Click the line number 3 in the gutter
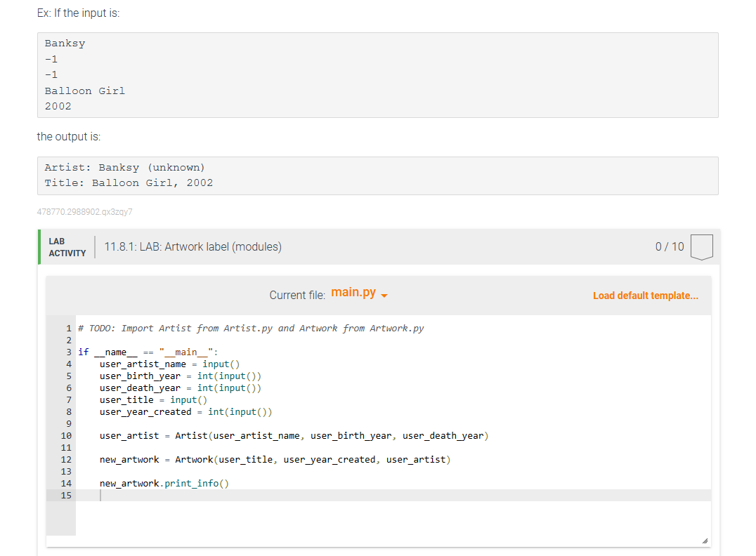 (x=68, y=352)
